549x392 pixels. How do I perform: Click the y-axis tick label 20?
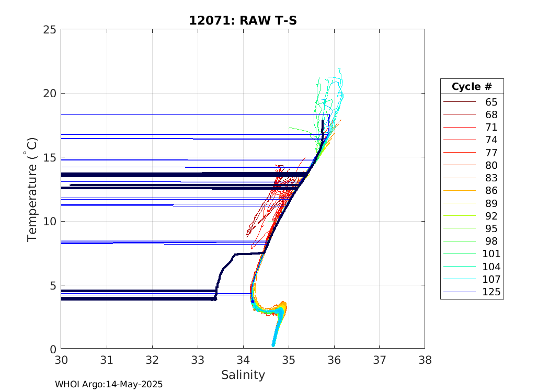coord(50,94)
